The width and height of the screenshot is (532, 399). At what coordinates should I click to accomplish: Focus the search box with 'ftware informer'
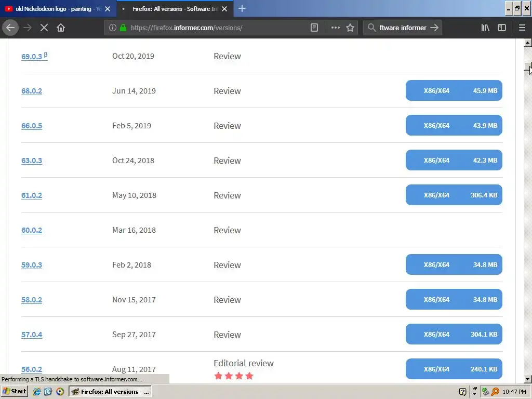(403, 28)
